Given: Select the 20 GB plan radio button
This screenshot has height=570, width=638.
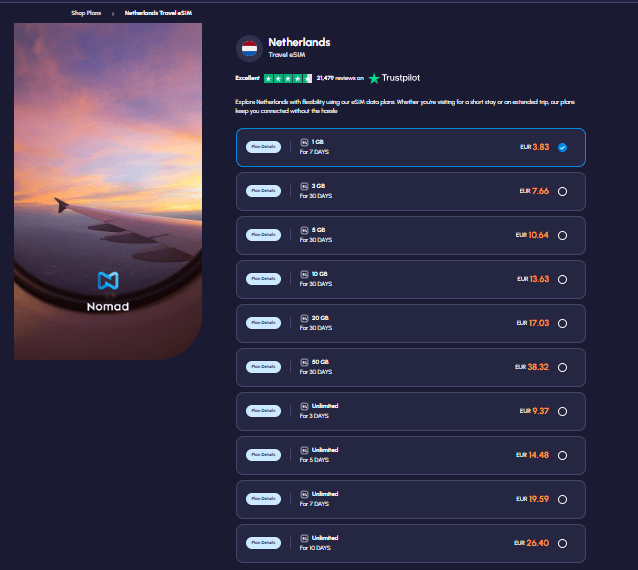Looking at the screenshot, I should [x=562, y=323].
